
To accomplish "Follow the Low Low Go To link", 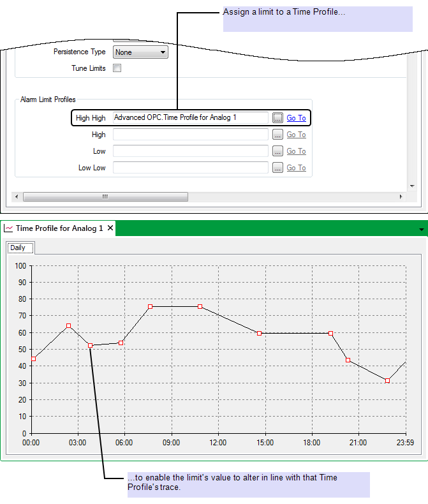I will 296,168.
